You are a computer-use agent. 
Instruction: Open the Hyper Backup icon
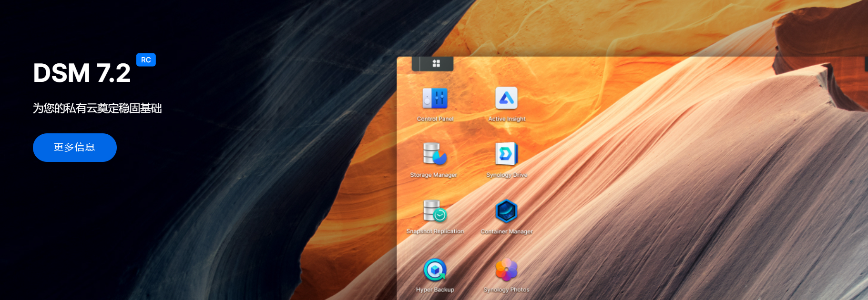point(435,270)
